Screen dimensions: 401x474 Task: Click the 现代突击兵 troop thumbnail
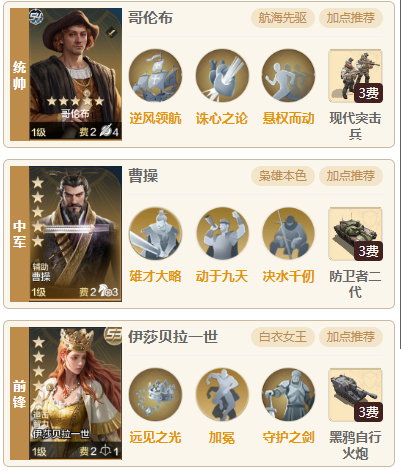coord(355,76)
